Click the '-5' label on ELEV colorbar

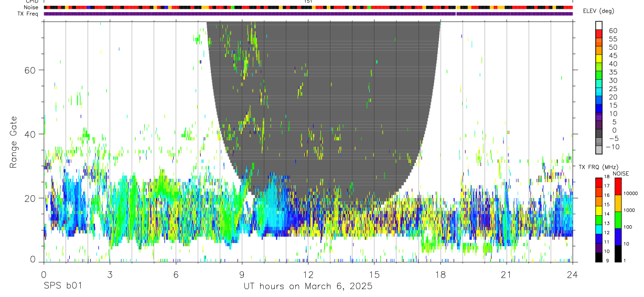613,138
